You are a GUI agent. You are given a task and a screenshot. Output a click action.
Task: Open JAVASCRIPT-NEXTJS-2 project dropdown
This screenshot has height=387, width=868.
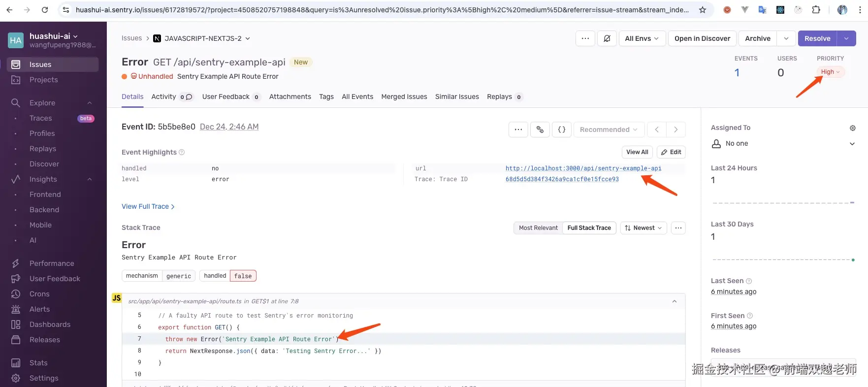click(202, 38)
